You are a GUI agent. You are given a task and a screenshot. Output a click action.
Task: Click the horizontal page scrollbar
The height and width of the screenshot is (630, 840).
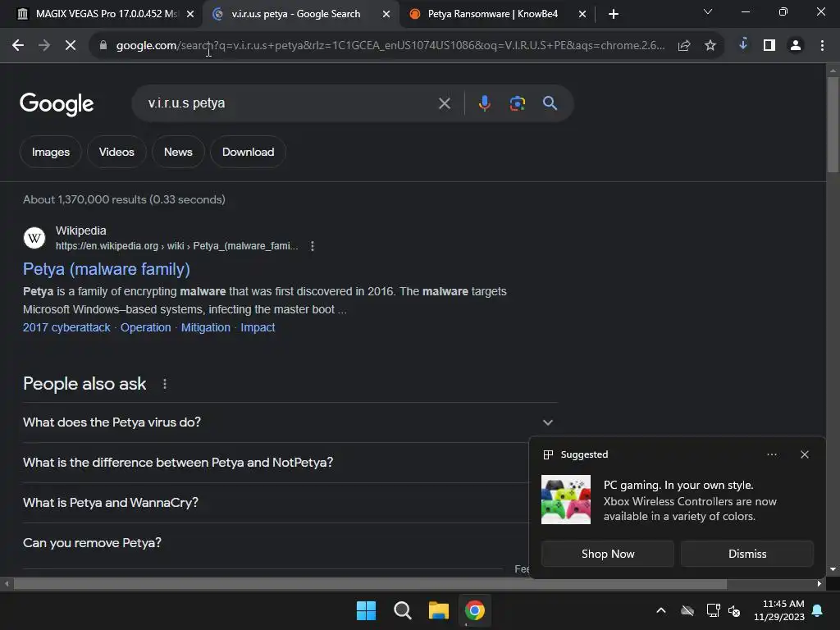point(370,584)
